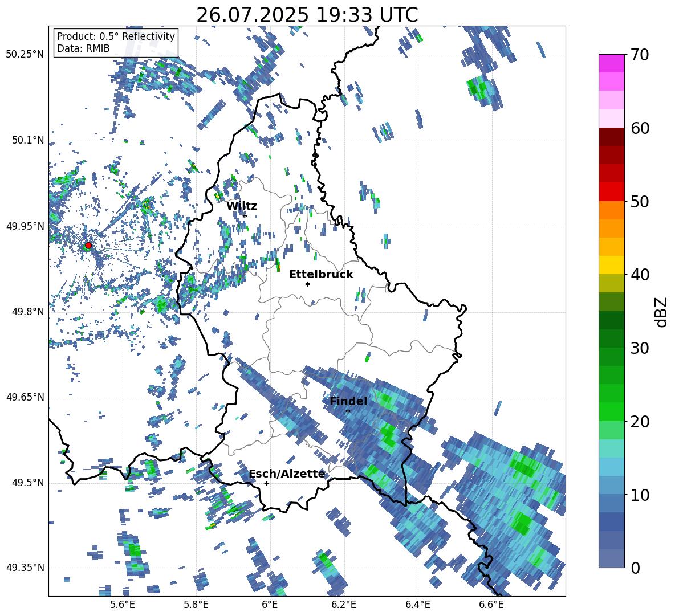Image resolution: width=675 pixels, height=616 pixels.
Task: Click the red radar site marker
Action: (88, 246)
